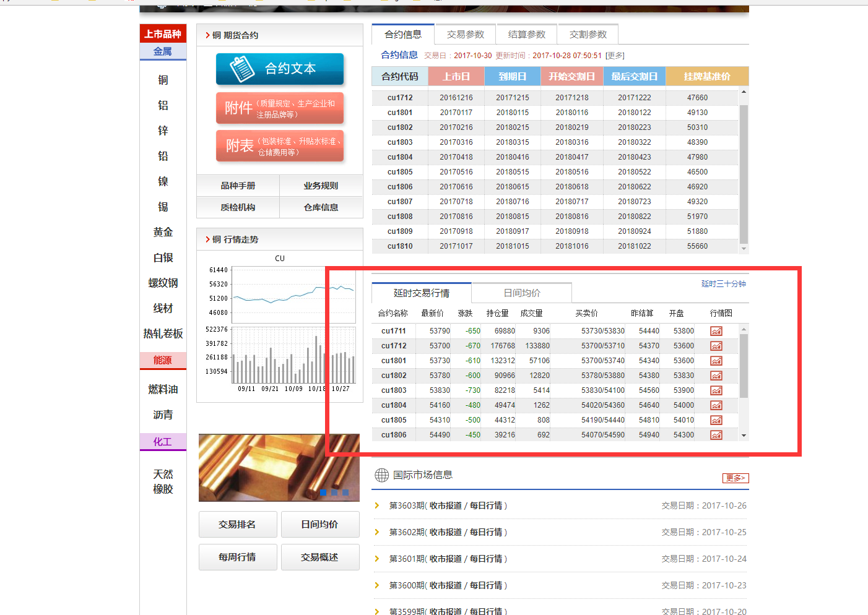Screen dimensions: 868x615
Task: Click arrow icon before 第3603期 entry
Action: tap(376, 505)
